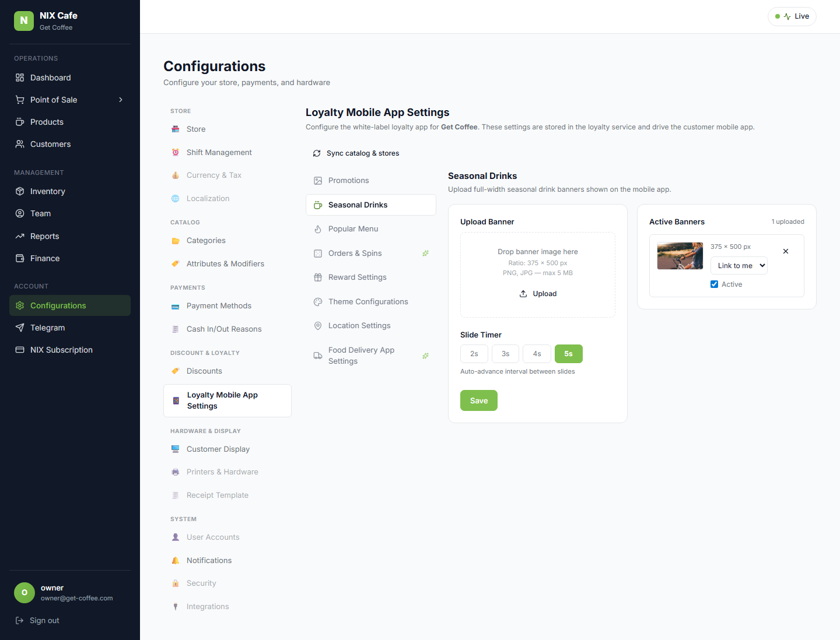Expand the Point of Sale chevron

point(121,100)
